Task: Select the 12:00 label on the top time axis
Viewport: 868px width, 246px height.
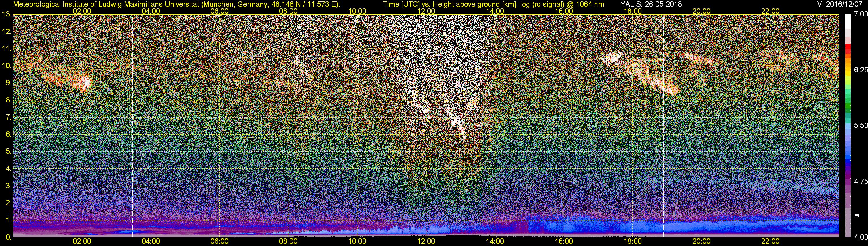Action: point(426,11)
